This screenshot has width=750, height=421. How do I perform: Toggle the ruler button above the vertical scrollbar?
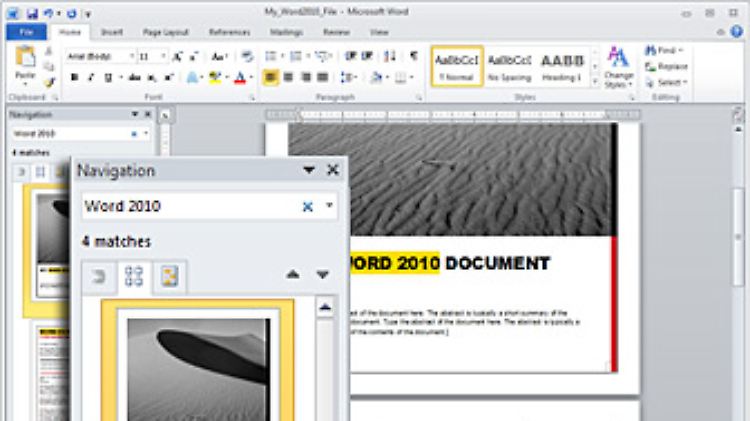coord(738,115)
